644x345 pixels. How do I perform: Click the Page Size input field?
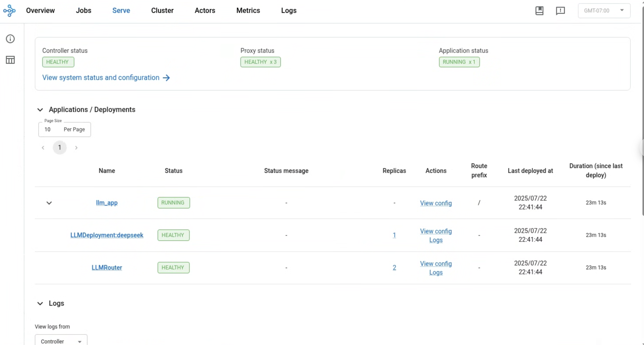tap(64, 130)
